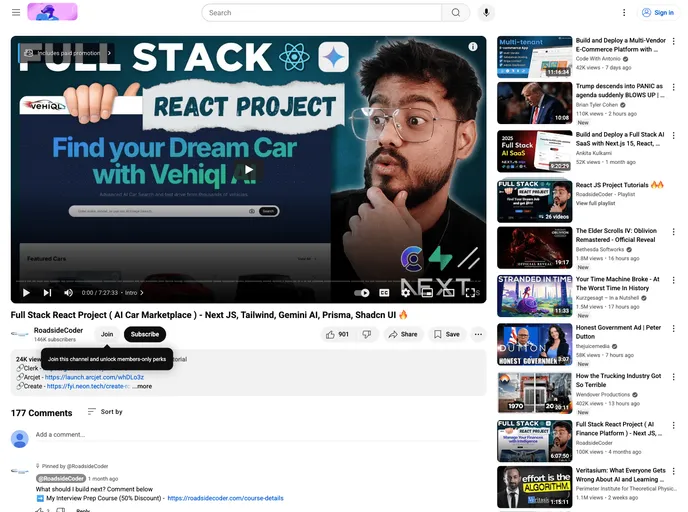Mute the video volume

(68, 293)
